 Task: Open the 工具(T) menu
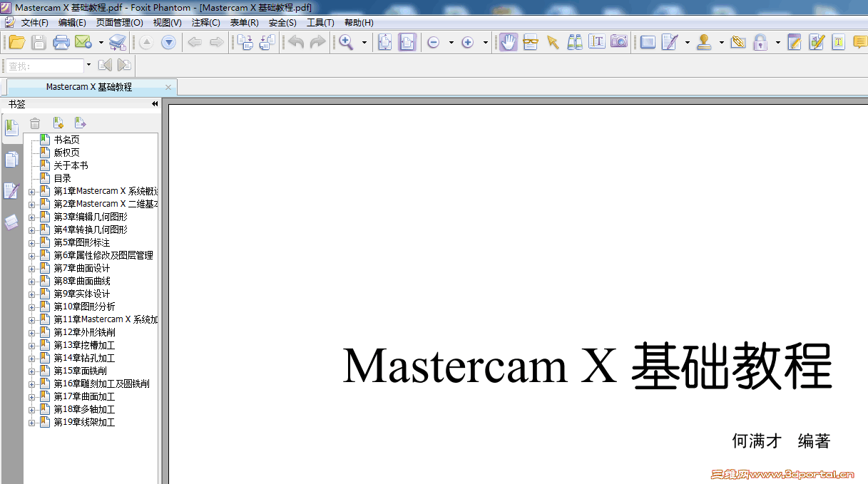[320, 23]
